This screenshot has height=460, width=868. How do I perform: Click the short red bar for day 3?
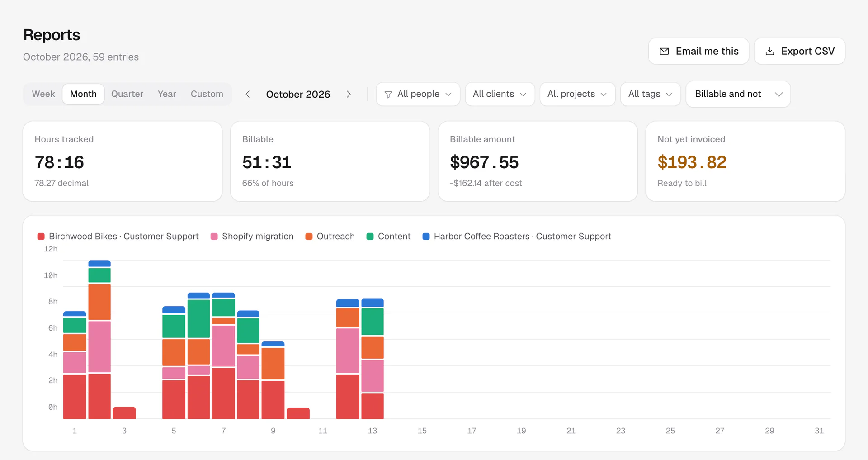pos(124,413)
